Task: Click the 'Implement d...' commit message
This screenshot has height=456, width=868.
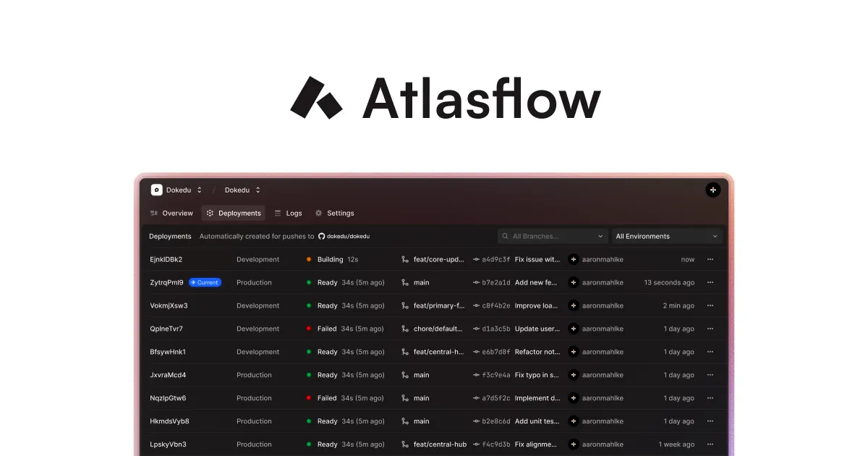Action: (x=537, y=398)
